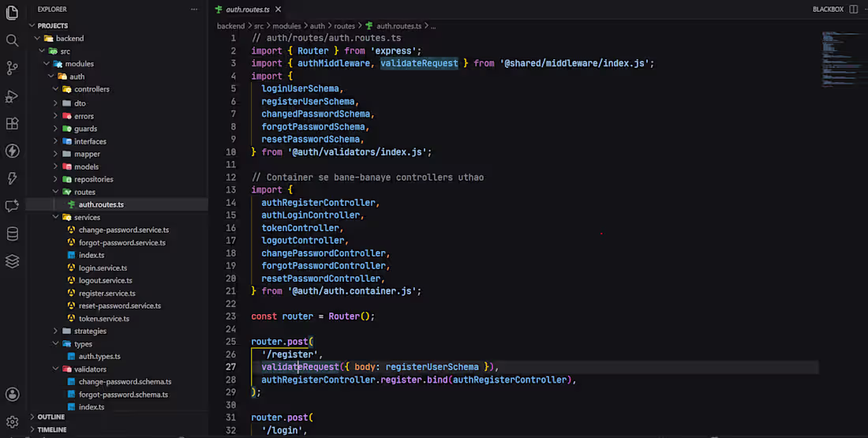Viewport: 868px width, 438px height.
Task: Open the stacked layers activity bar icon
Action: pos(12,260)
